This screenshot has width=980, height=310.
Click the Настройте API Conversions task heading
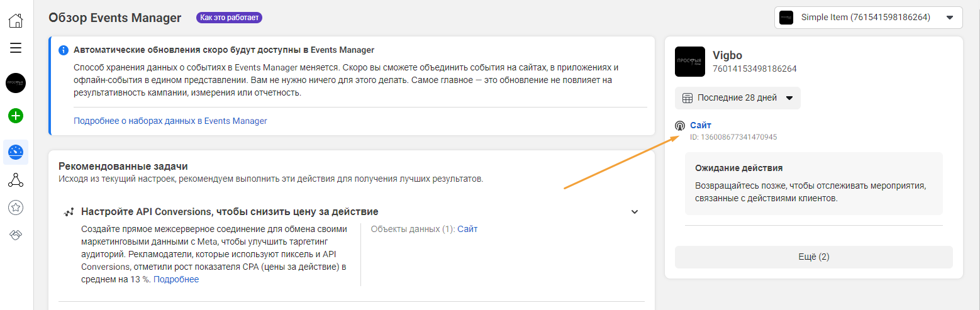click(230, 212)
